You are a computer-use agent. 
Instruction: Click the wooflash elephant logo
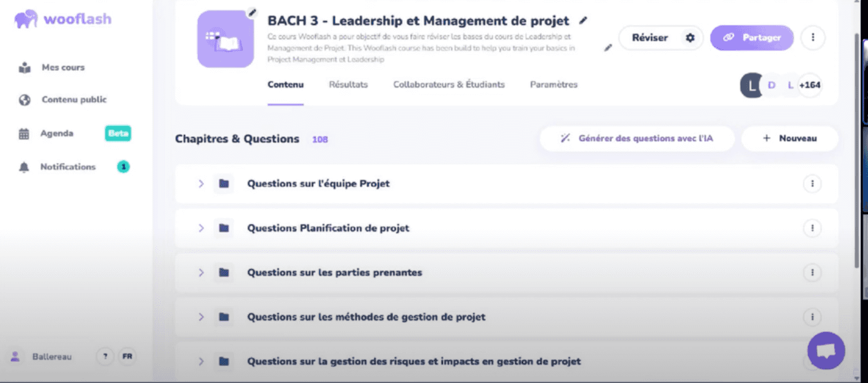tap(25, 19)
